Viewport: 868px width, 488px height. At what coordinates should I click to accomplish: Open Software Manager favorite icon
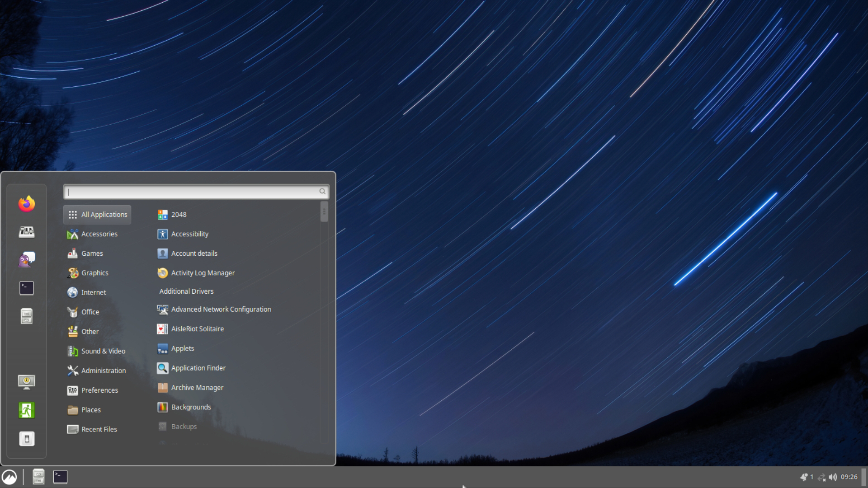[27, 232]
